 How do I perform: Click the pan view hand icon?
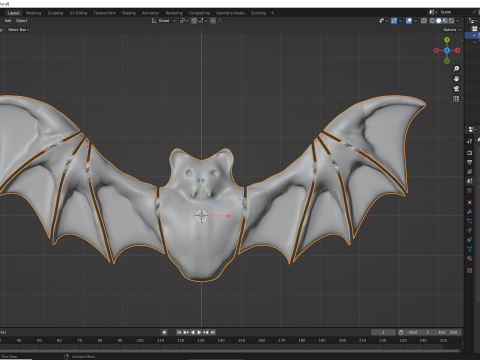[x=456, y=79]
